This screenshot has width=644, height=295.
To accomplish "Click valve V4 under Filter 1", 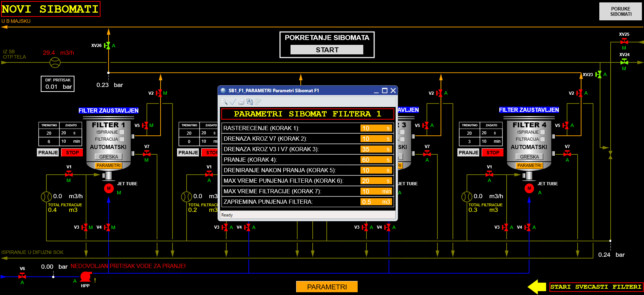I will tap(107, 227).
